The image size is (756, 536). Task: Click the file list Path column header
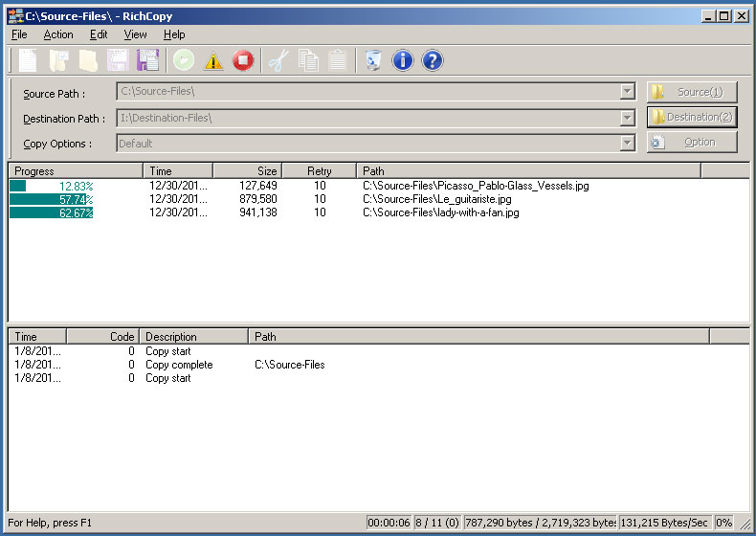(528, 170)
